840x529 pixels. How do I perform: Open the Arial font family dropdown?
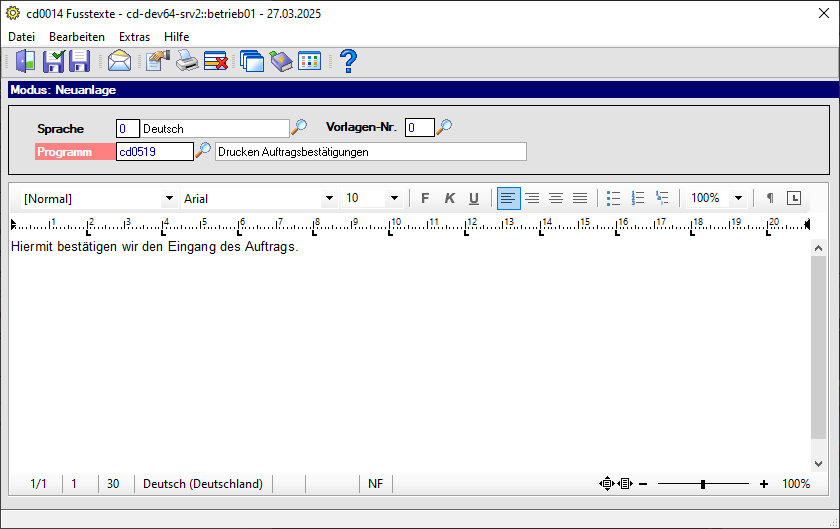pos(329,198)
